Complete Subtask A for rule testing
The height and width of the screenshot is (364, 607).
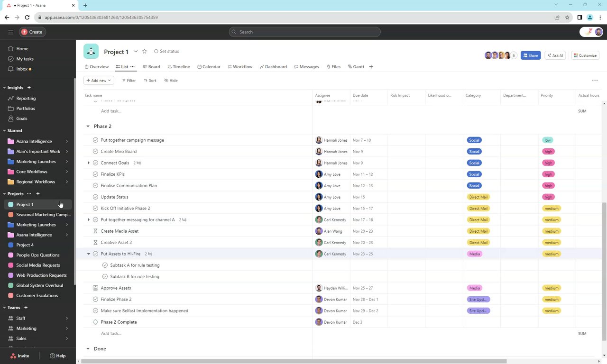point(105,265)
